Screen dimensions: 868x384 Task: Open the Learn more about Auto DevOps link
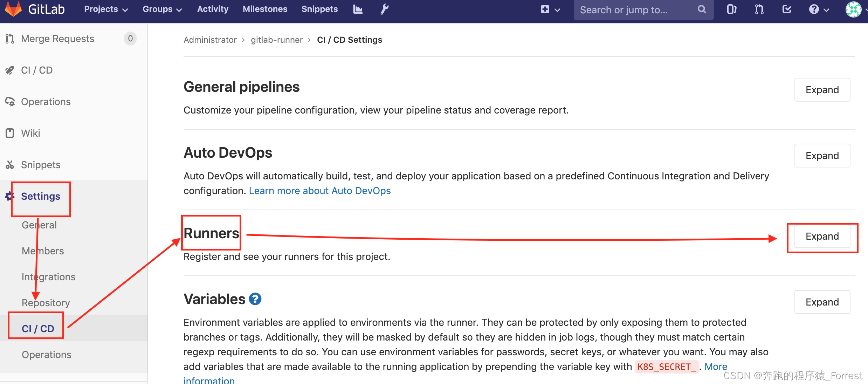[x=319, y=191]
